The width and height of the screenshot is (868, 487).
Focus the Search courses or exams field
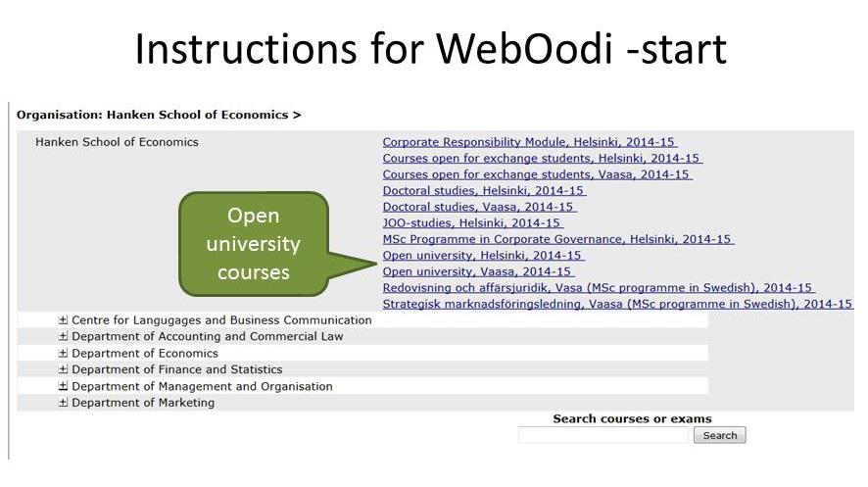pyautogui.click(x=603, y=435)
